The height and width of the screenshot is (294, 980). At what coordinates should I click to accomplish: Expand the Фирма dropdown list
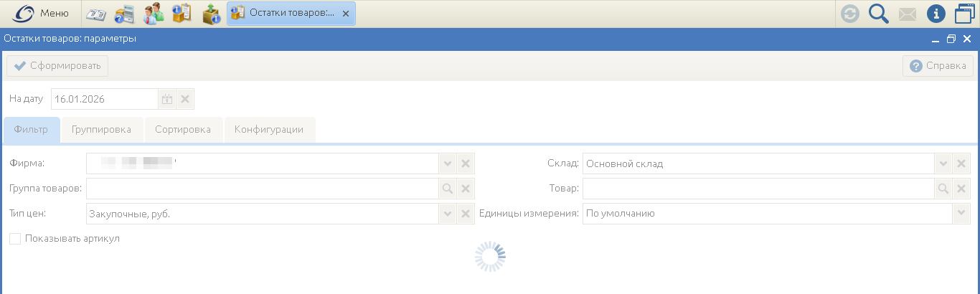447,164
